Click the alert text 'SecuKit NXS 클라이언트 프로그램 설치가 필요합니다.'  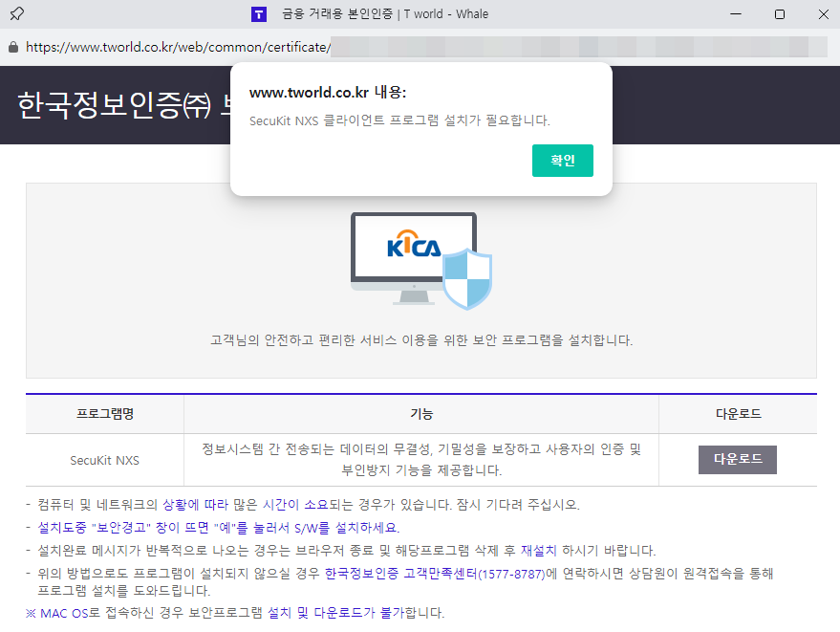point(399,120)
